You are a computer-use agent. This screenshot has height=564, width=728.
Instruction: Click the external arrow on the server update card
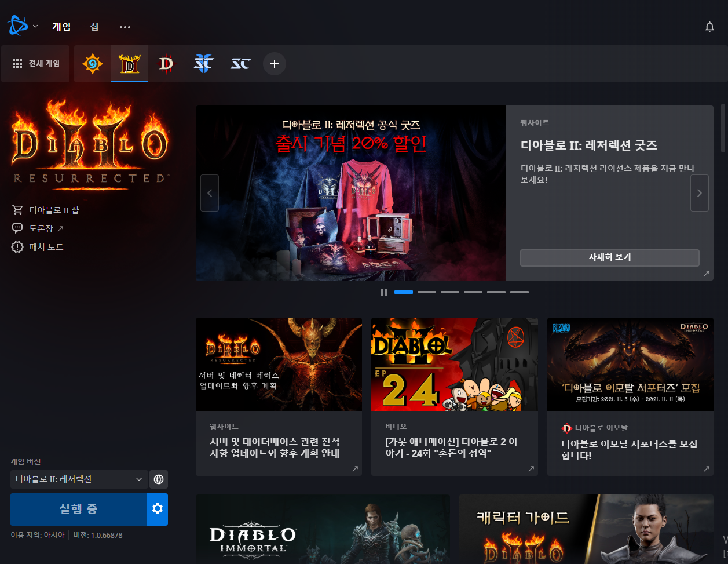tap(354, 468)
